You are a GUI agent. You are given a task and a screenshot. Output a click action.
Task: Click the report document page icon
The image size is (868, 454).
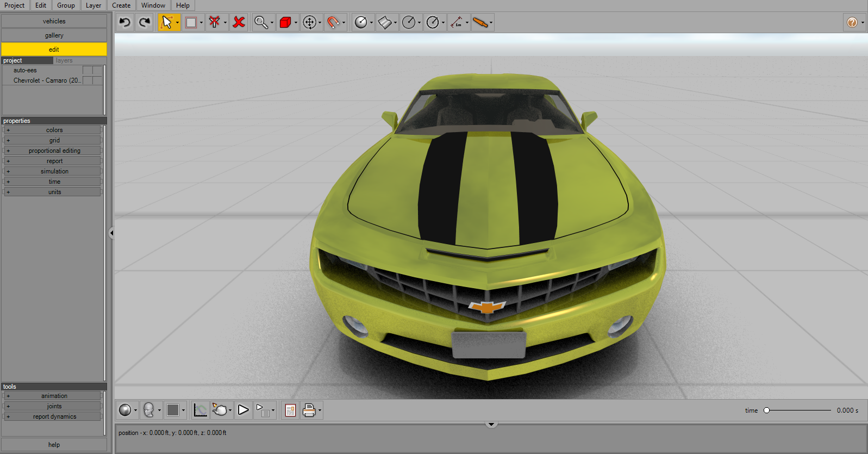[290, 410]
